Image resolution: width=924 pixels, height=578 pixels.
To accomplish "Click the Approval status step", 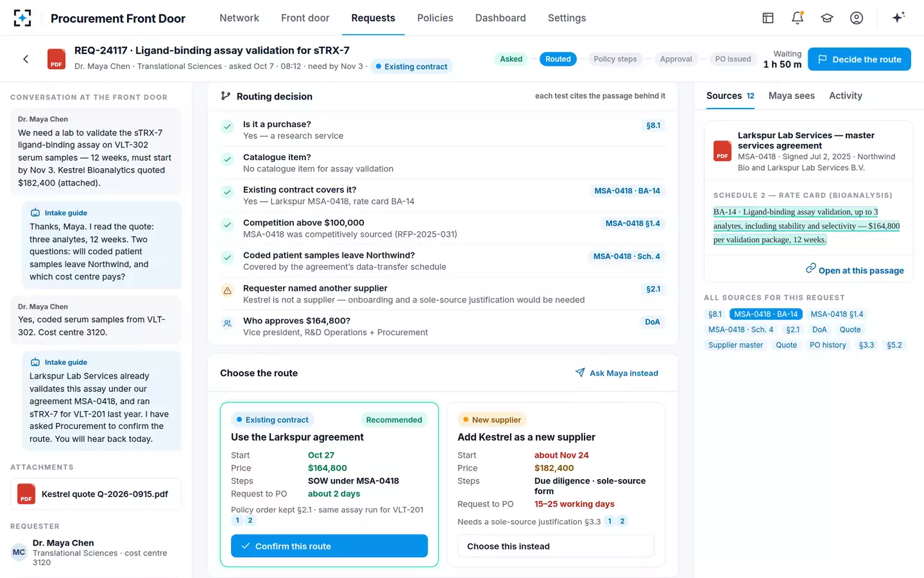I will click(x=676, y=59).
